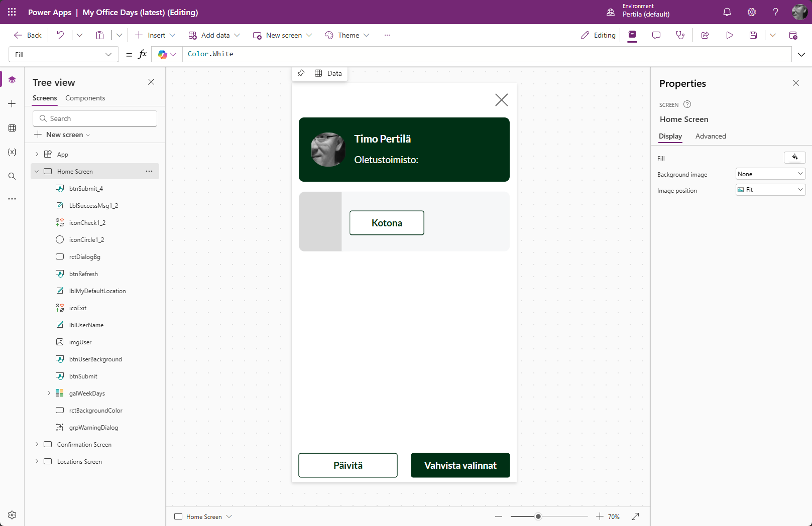Switch to the Components tab
Viewport: 812px width, 526px height.
(85, 98)
